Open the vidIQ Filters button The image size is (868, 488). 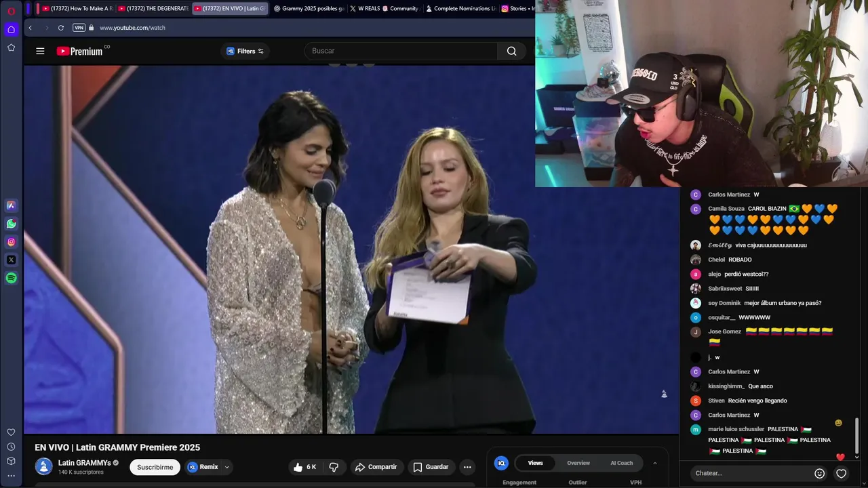point(245,51)
